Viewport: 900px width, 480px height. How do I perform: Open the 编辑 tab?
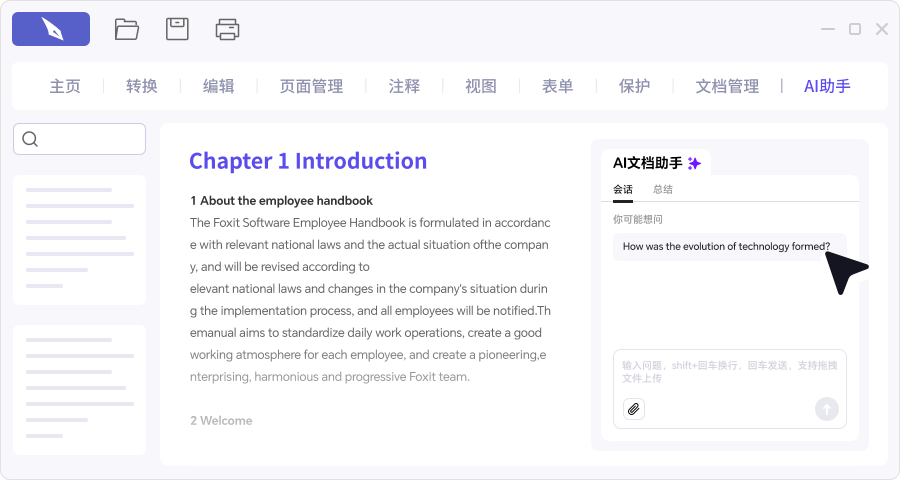tap(218, 86)
